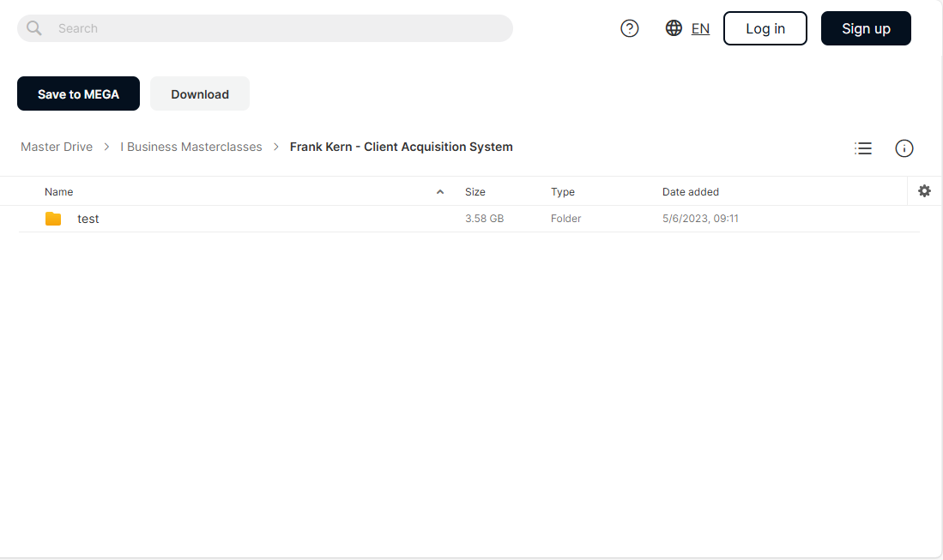Open the folder info icon
This screenshot has width=943, height=560.
(x=904, y=148)
